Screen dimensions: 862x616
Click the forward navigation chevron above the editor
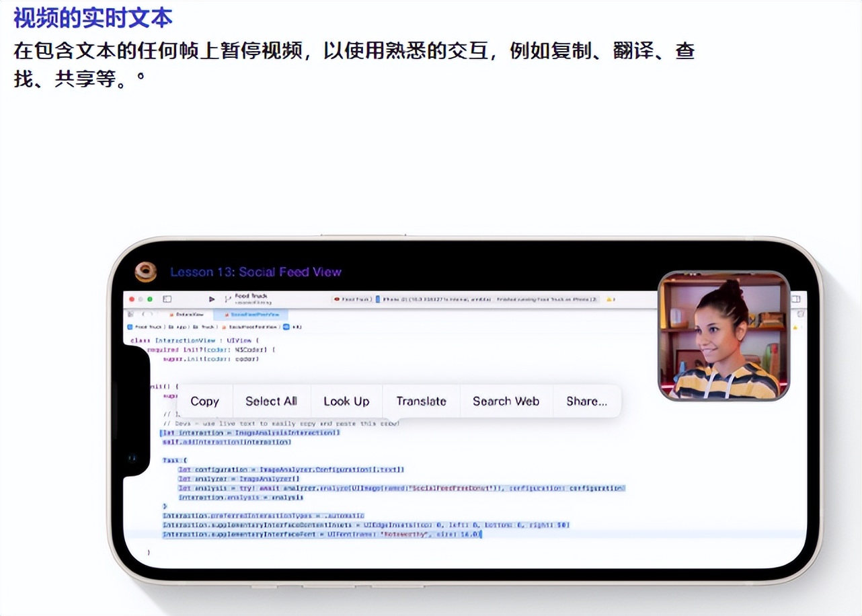coord(152,314)
